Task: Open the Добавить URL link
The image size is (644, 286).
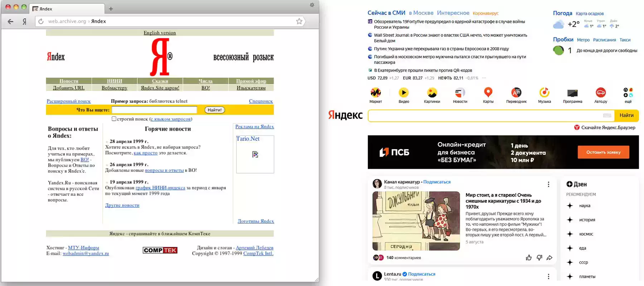Action: pos(69,88)
